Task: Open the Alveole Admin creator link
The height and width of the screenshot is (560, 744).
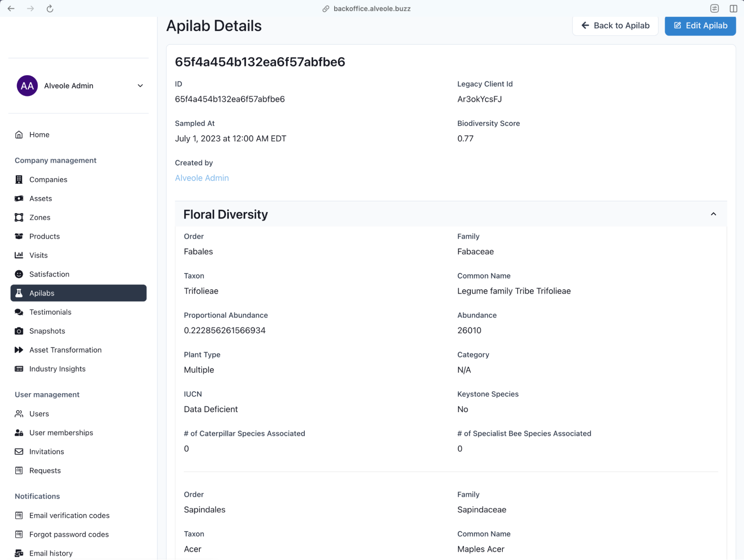Action: tap(202, 178)
